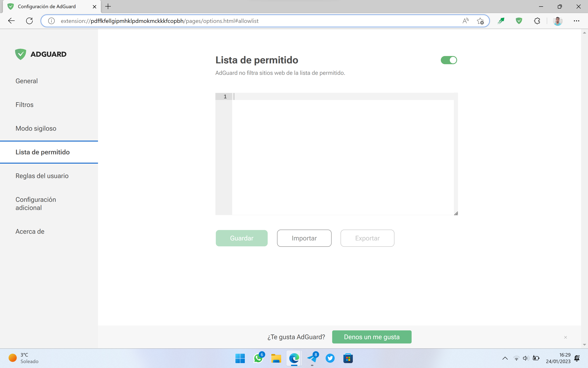Click line number 1 in editor gutter

(225, 97)
